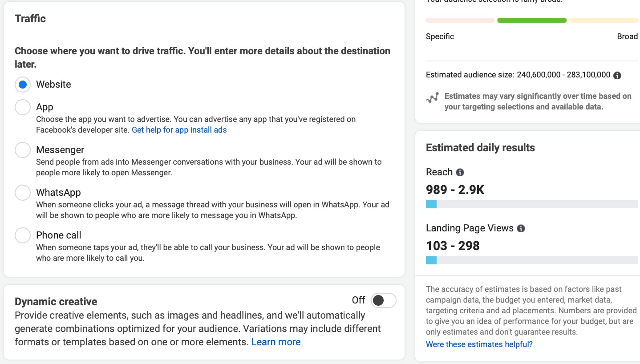Select the Website traffic radio button
The width and height of the screenshot is (640, 364).
click(23, 85)
